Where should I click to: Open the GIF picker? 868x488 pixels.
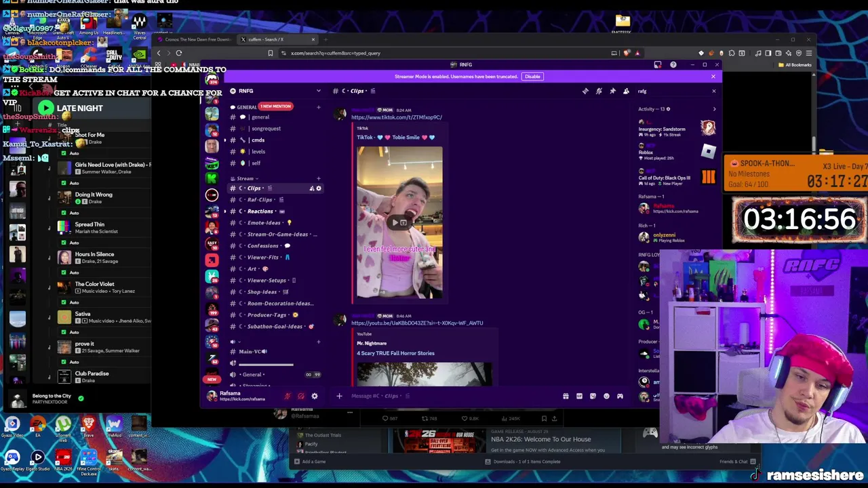tap(579, 396)
